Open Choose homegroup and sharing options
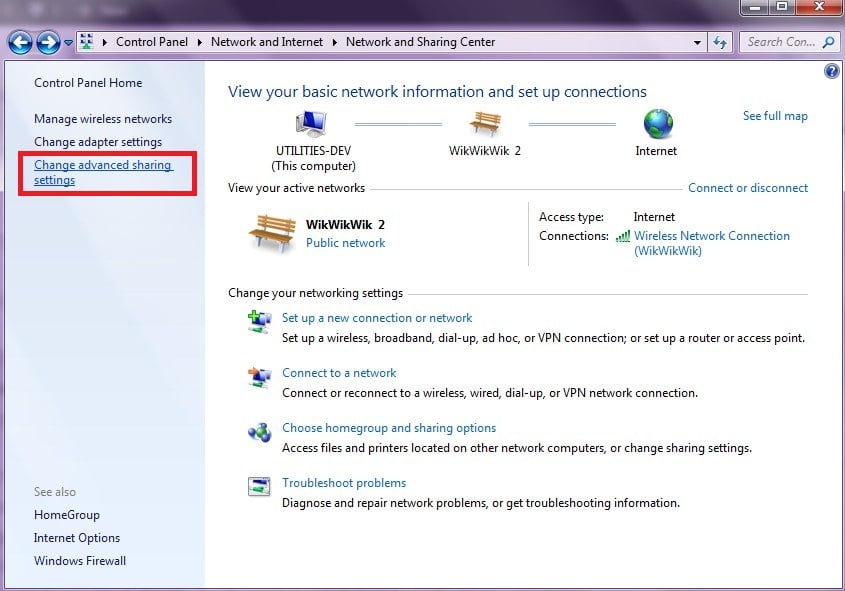 pos(389,428)
